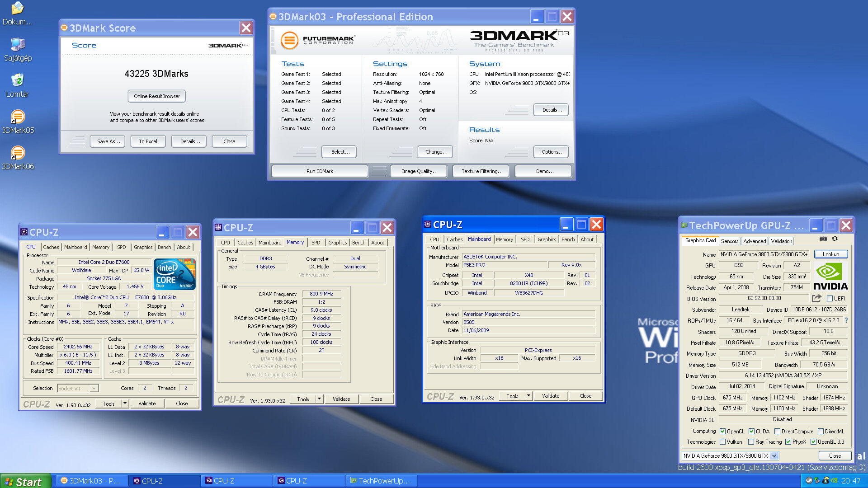Click the Intel Core 2 Duo logo

(175, 274)
